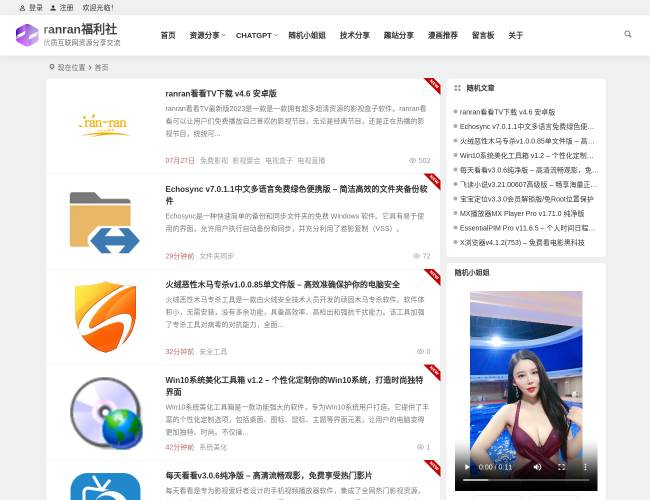Open sidebar link EssentialPIM Pro v11.6.5
650x500 pixels.
527,228
